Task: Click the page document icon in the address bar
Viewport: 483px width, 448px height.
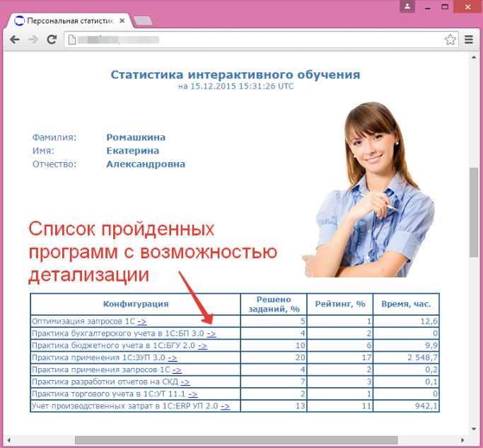Action: [71, 40]
